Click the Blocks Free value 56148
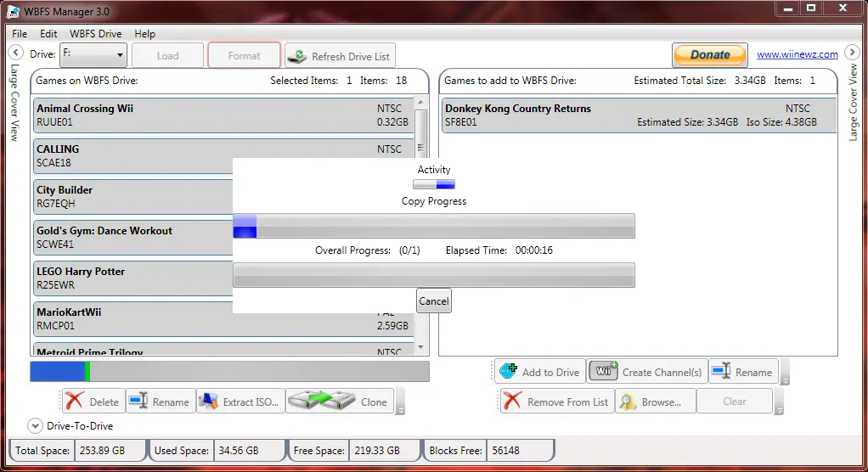 (505, 451)
